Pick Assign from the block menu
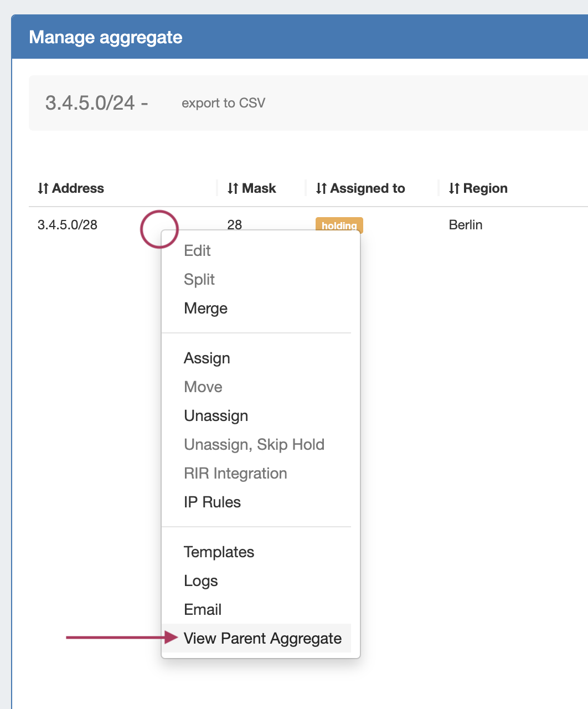 pyautogui.click(x=207, y=358)
